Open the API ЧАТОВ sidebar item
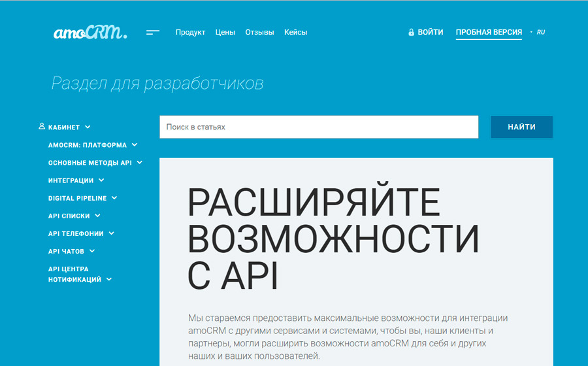 tap(66, 251)
